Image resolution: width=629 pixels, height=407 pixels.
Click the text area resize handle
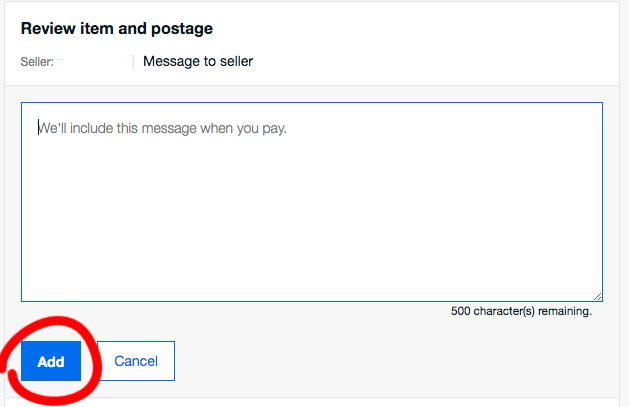(597, 296)
